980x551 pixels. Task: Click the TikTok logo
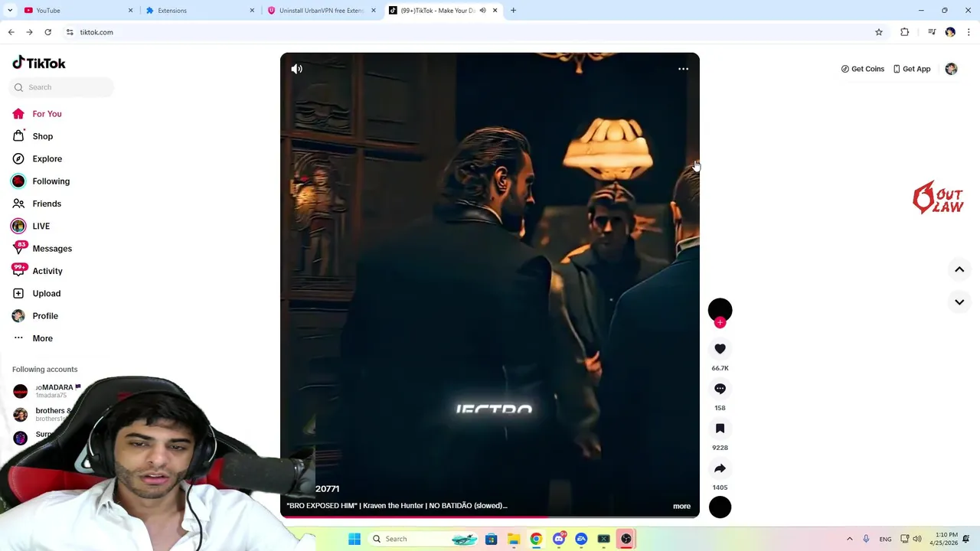click(39, 63)
